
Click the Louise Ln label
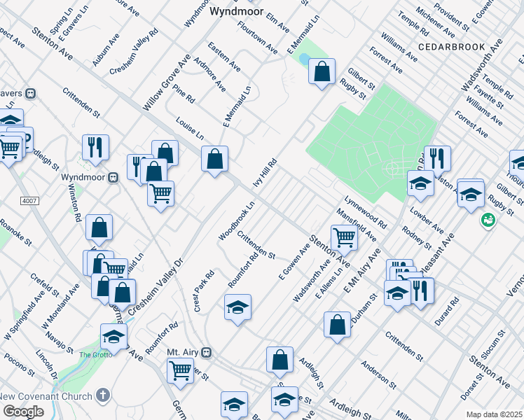pyautogui.click(x=189, y=128)
